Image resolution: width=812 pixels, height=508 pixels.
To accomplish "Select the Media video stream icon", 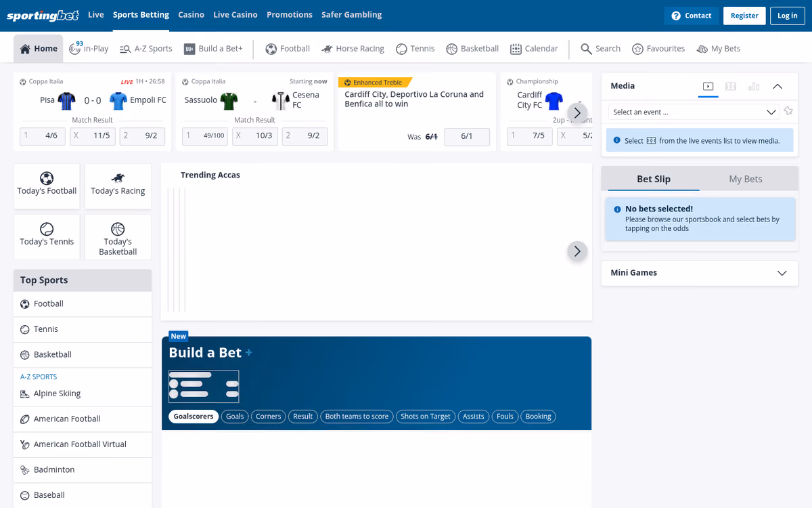I will click(x=708, y=86).
